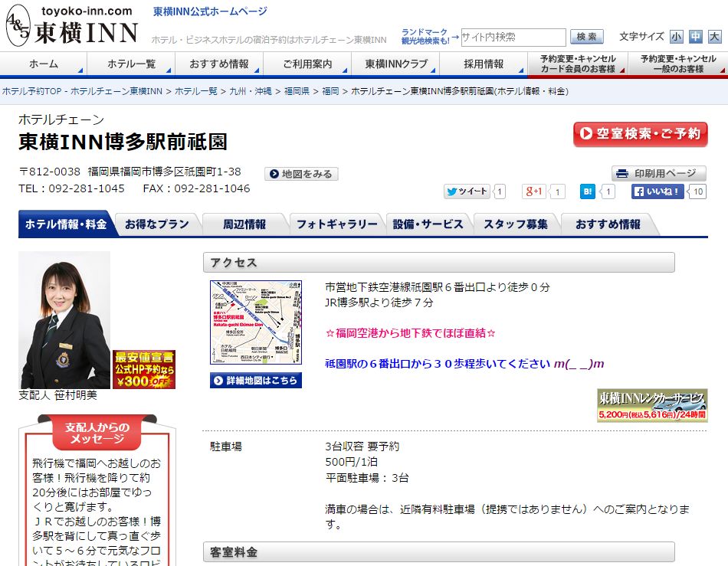Click the 福岡 breadcrumb link
Screen dimensions: 728x566
click(x=330, y=91)
